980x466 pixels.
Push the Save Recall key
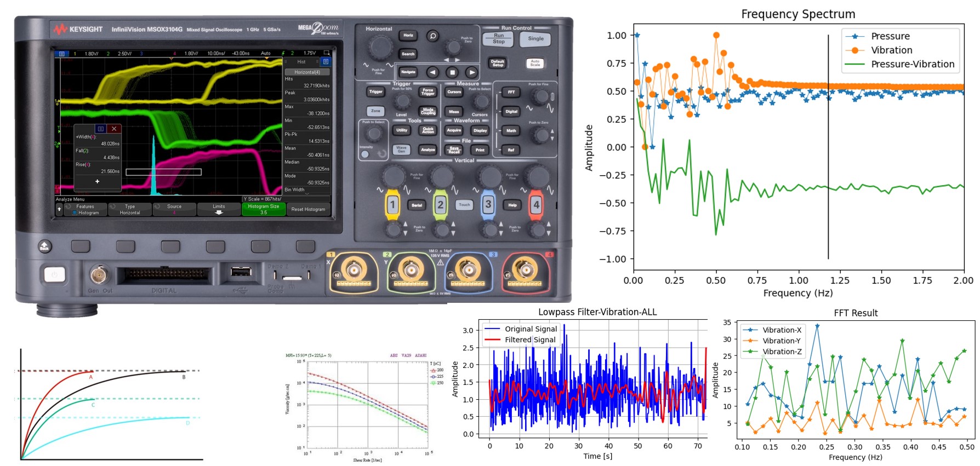[x=454, y=149]
